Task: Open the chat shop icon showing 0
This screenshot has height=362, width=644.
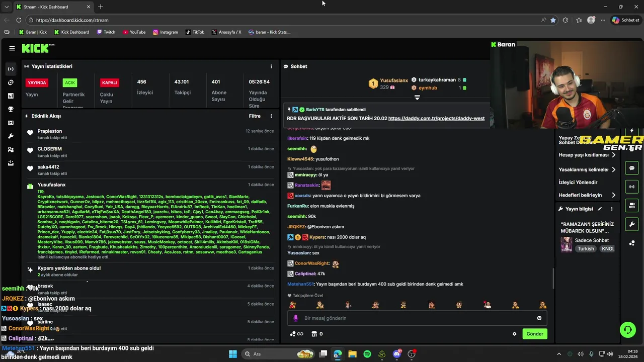Action: pos(317,334)
